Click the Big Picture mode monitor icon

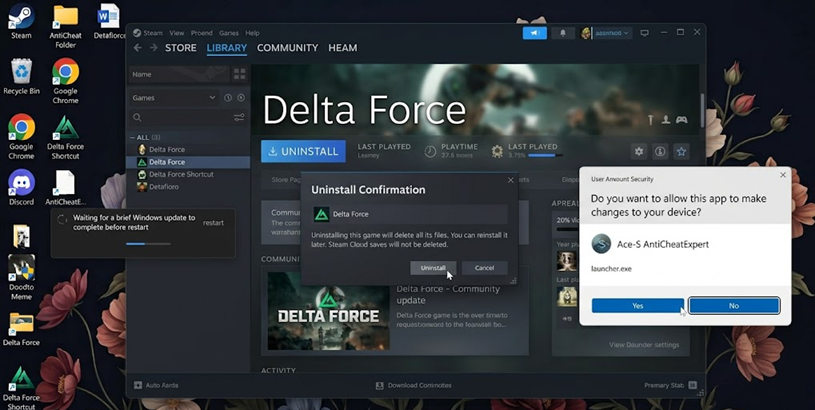pos(645,33)
